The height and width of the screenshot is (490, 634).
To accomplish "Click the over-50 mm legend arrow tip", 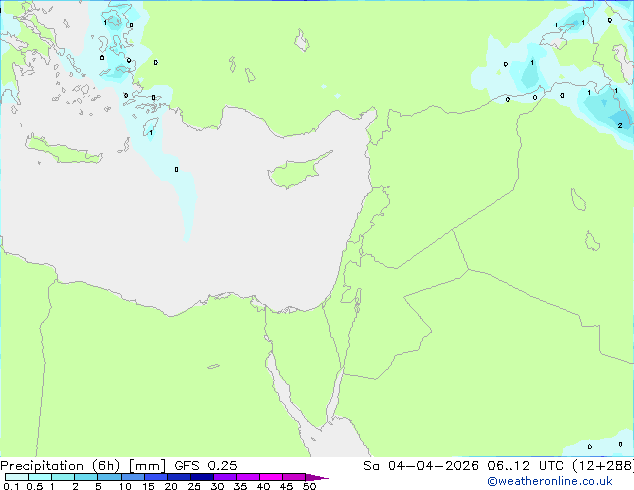I will click(317, 477).
